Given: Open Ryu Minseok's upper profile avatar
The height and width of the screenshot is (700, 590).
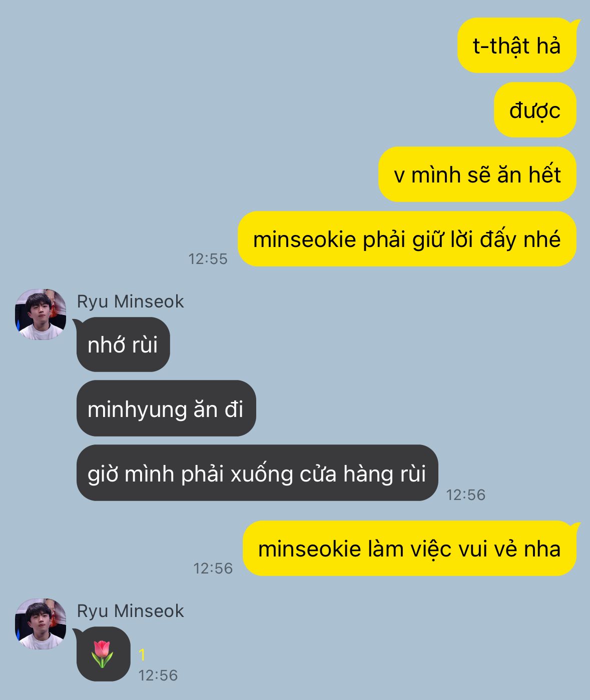Looking at the screenshot, I should pos(41,314).
